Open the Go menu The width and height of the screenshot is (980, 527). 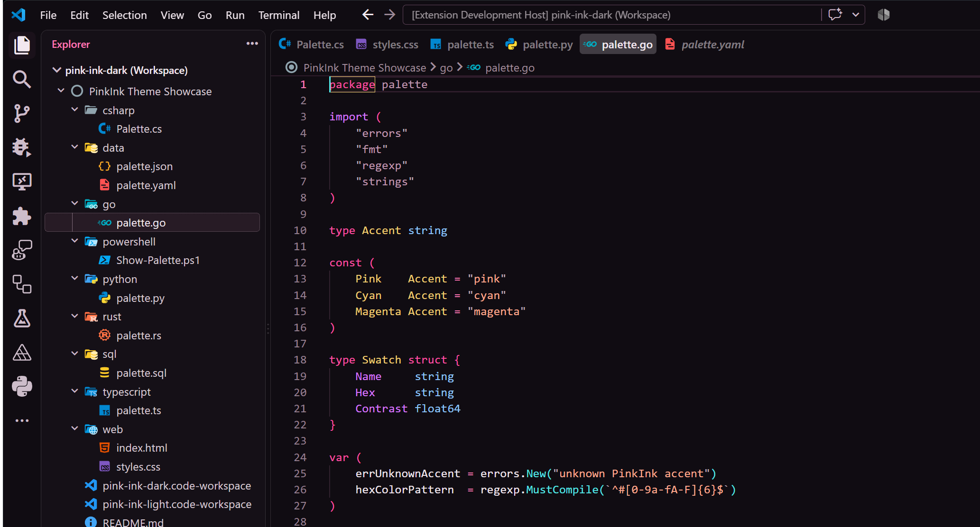[204, 15]
